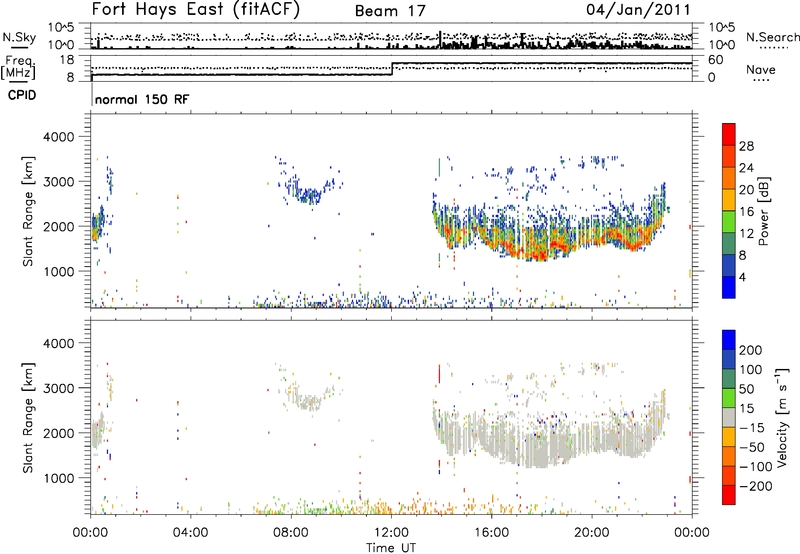This screenshot has height=554, width=800.
Task: Click the 'Freq. [MHz]' axis label
Action: tap(19, 67)
